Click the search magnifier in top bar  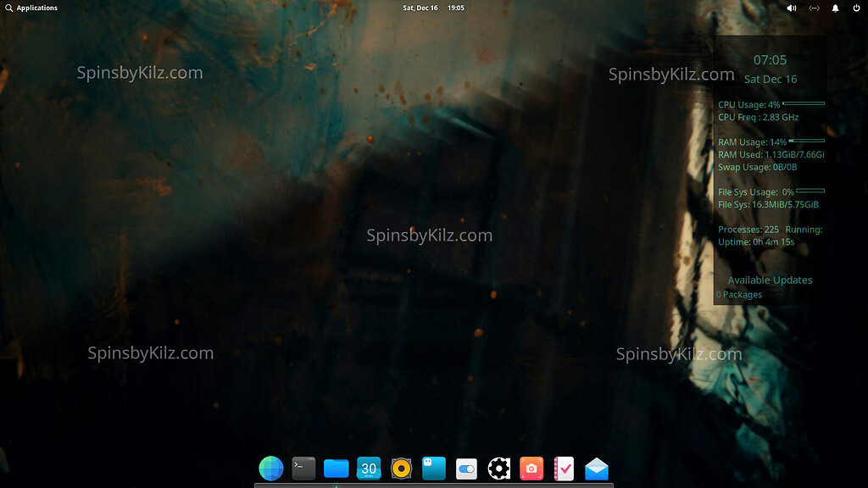click(8, 8)
